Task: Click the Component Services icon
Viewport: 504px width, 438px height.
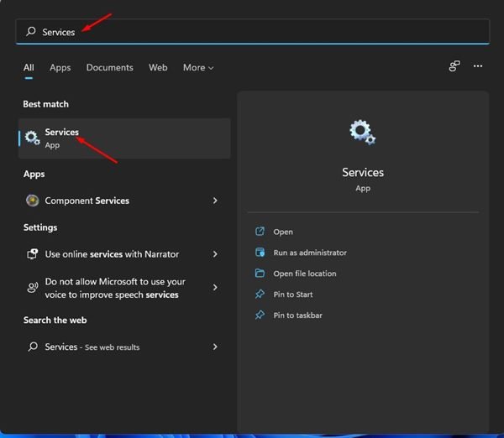Action: 33,201
